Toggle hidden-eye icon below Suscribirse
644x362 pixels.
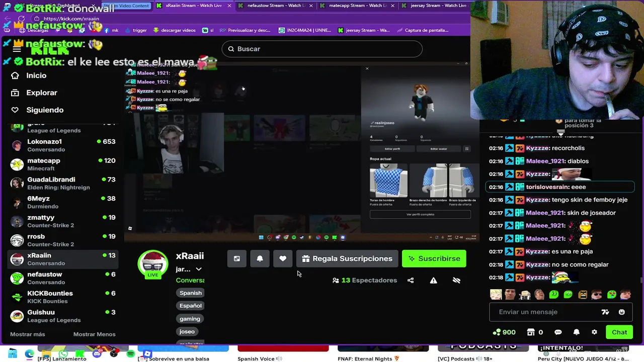click(x=456, y=280)
